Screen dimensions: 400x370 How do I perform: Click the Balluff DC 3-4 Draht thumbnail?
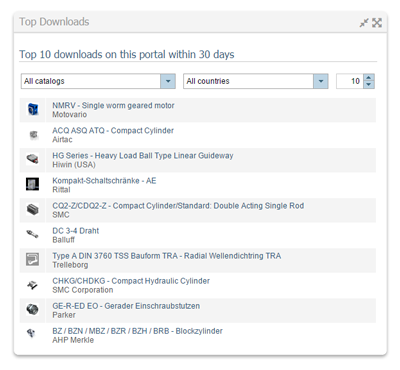click(32, 235)
